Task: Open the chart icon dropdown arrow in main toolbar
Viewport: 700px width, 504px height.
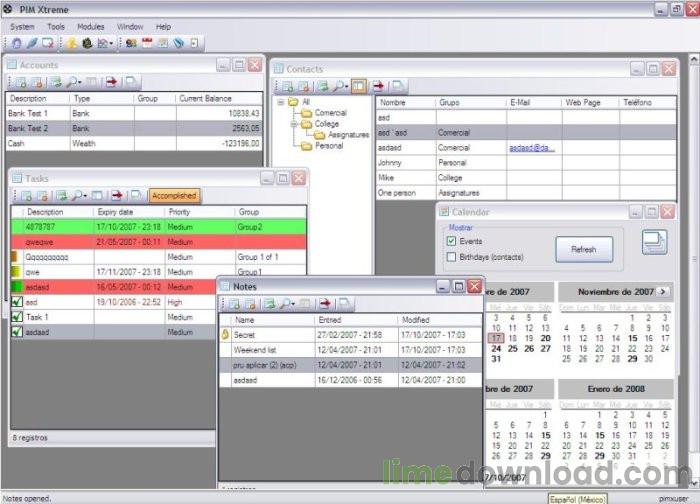Action: click(x=111, y=43)
